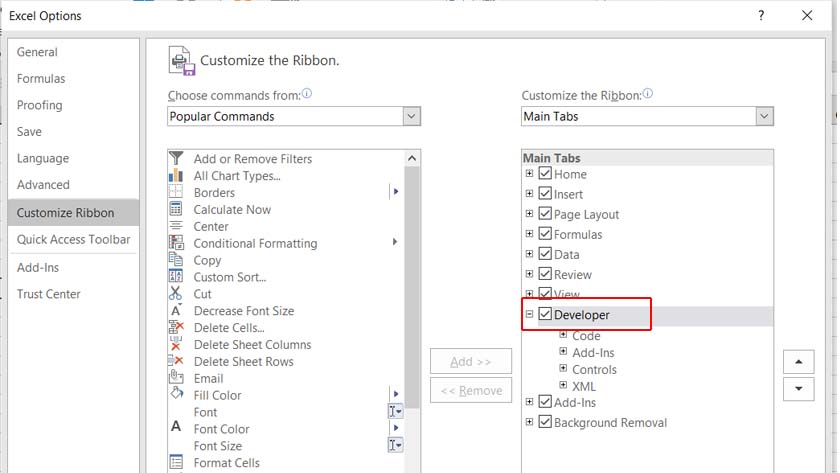Image resolution: width=840 pixels, height=473 pixels.
Task: Click the Delete Sheet Rows icon
Action: pyautogui.click(x=176, y=361)
